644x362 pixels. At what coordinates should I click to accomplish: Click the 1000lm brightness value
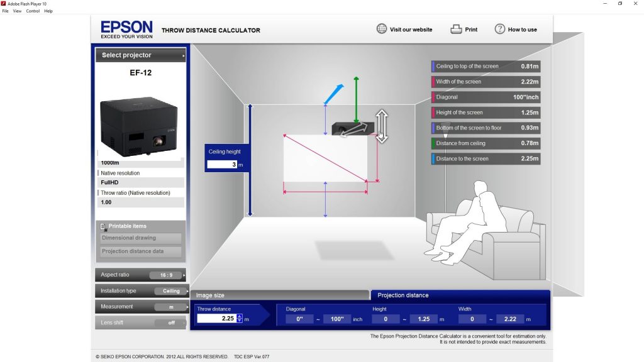[x=110, y=163]
